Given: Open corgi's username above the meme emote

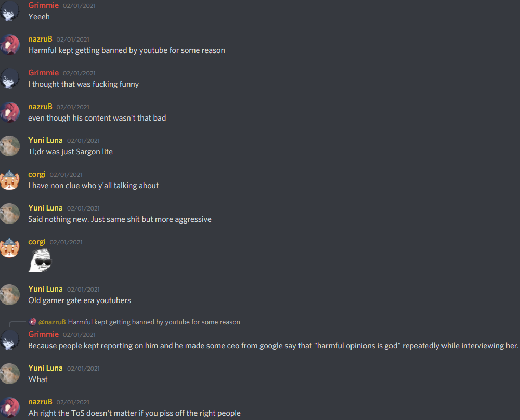Looking at the screenshot, I should click(x=37, y=242).
